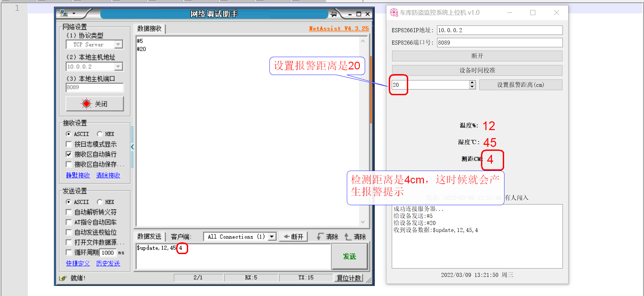This screenshot has width=644, height=296.
Task: Click the 断开 button in monitor window
Action: pyautogui.click(x=477, y=56)
